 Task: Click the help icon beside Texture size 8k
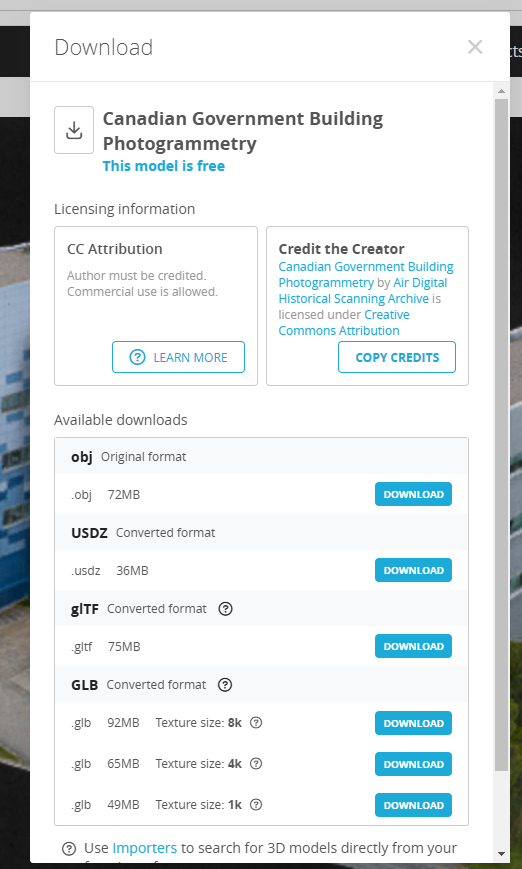(256, 723)
